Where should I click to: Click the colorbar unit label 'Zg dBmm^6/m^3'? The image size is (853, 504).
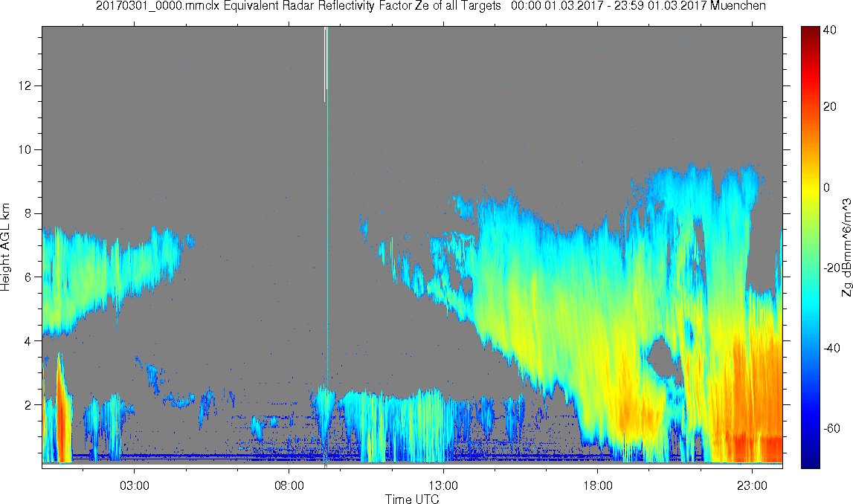(846, 248)
